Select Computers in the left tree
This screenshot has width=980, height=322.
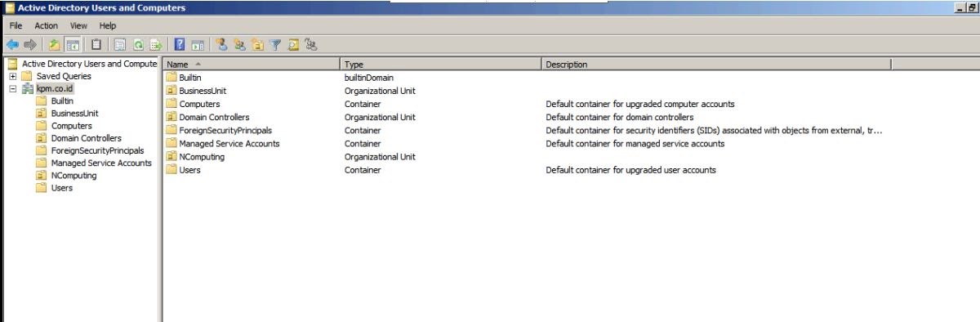coord(71,126)
